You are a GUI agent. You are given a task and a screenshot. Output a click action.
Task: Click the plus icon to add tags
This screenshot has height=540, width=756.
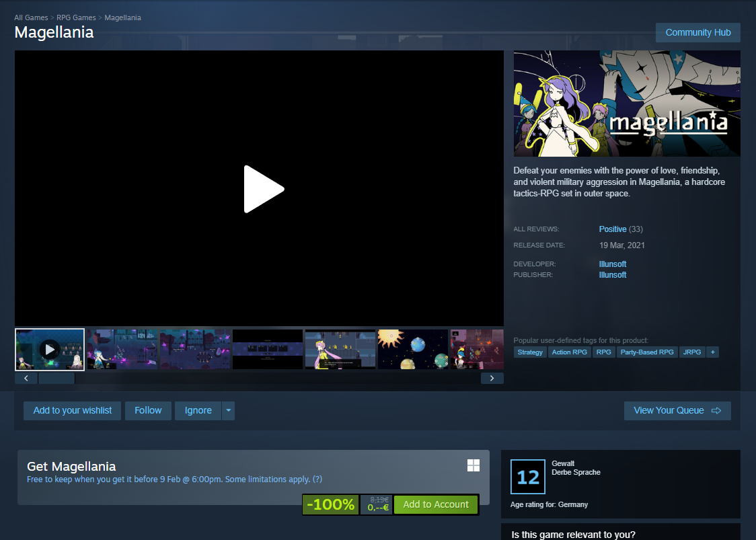712,352
